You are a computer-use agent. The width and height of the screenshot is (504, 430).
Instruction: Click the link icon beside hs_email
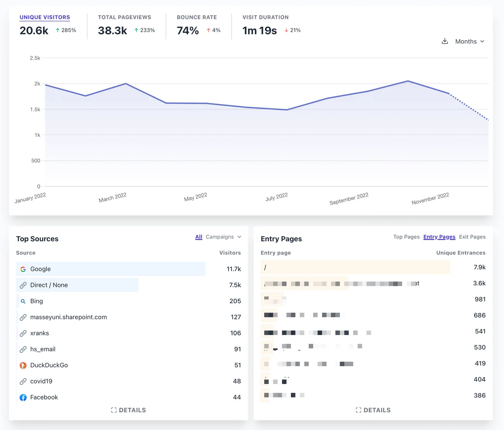point(23,349)
